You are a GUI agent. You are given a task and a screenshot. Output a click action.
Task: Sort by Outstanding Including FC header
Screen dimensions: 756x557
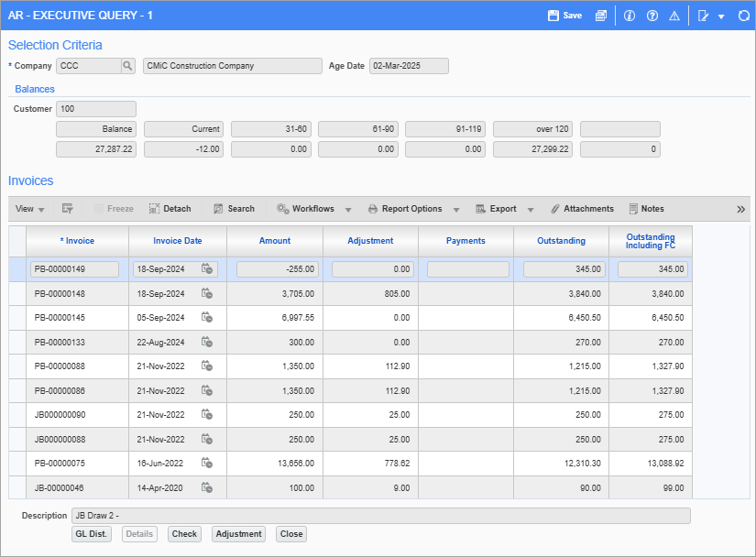click(651, 241)
